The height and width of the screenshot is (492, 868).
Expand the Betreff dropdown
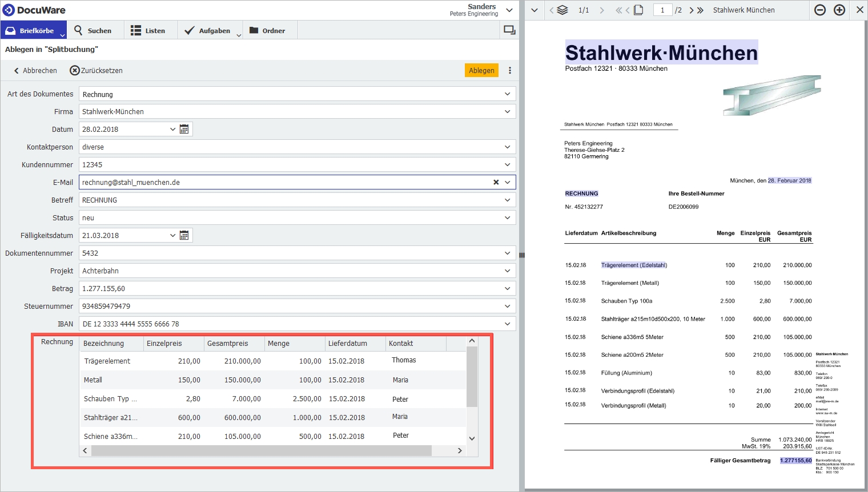coord(508,200)
